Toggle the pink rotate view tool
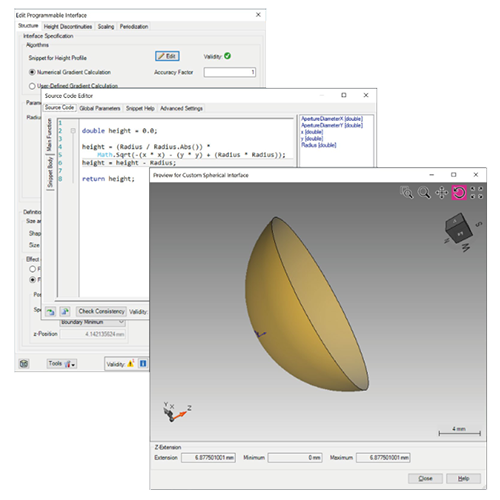This screenshot has height=500, width=500. coord(459,192)
